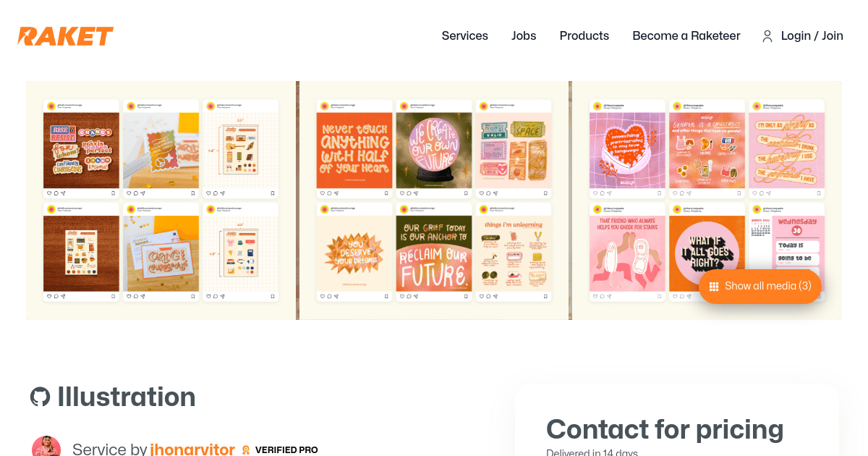Click the Contact for pricing heading
Image resolution: width=868 pixels, height=456 pixels.
point(665,429)
